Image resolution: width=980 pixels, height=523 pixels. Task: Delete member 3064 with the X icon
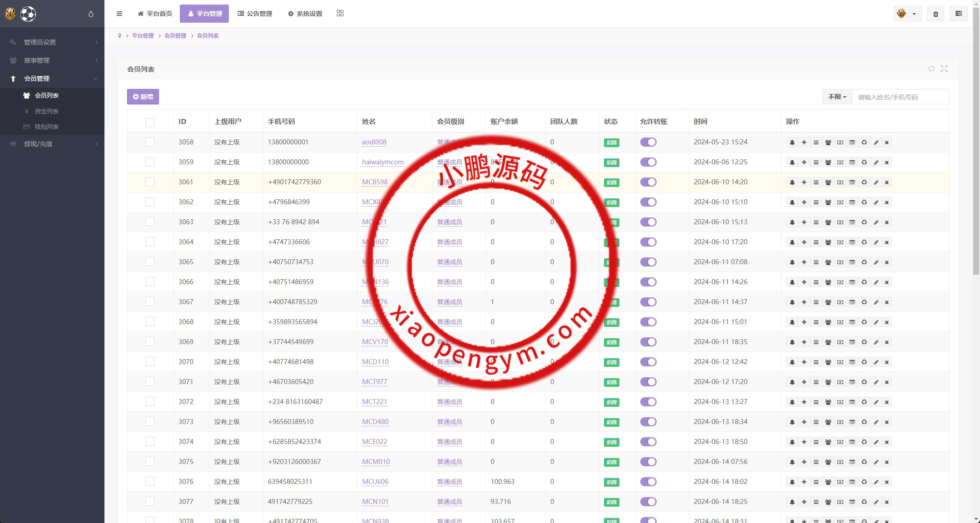(x=886, y=242)
